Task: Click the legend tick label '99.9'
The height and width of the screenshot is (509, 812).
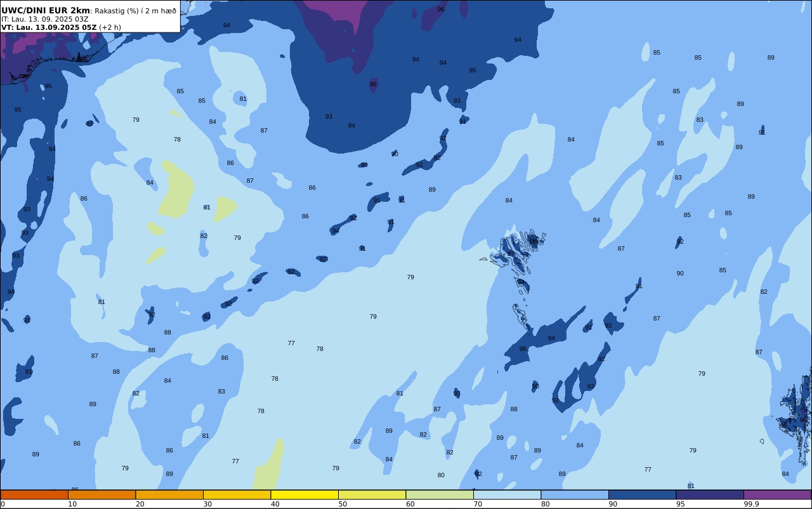Action: tap(751, 504)
